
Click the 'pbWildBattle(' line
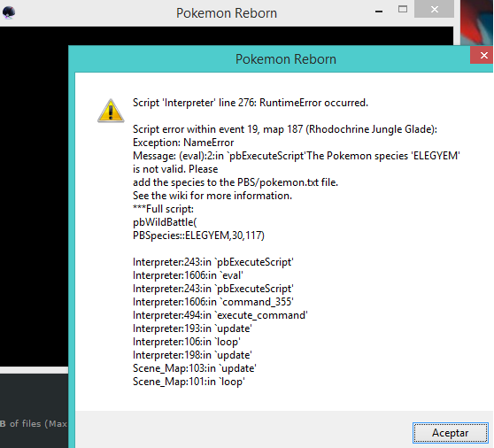click(x=165, y=222)
